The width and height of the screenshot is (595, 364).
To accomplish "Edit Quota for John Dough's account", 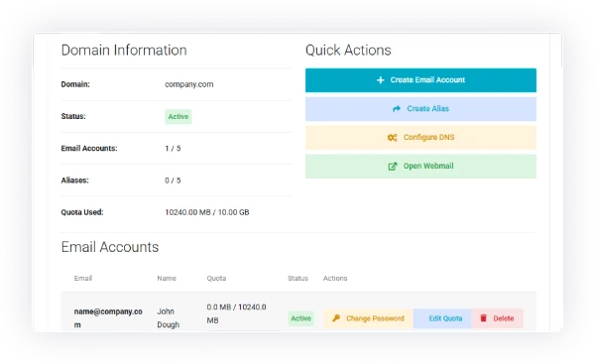I will tap(442, 318).
